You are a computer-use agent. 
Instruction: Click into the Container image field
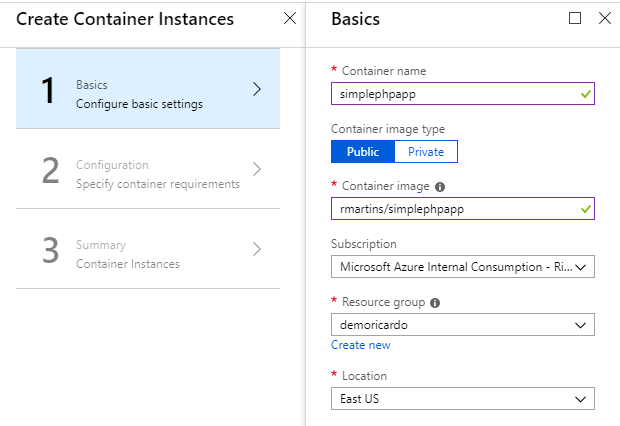pyautogui.click(x=463, y=208)
